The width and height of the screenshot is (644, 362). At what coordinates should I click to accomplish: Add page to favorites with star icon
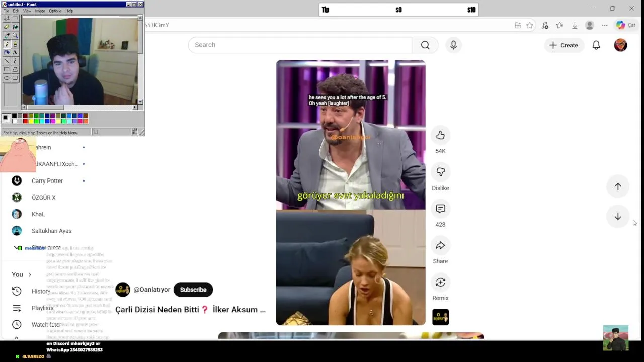tap(530, 25)
